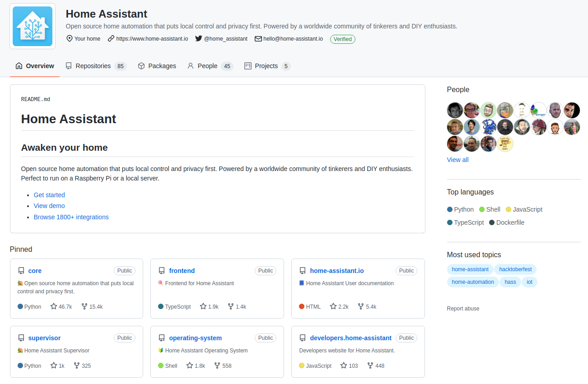
Task: Select the iot topic tag
Action: pos(529,282)
